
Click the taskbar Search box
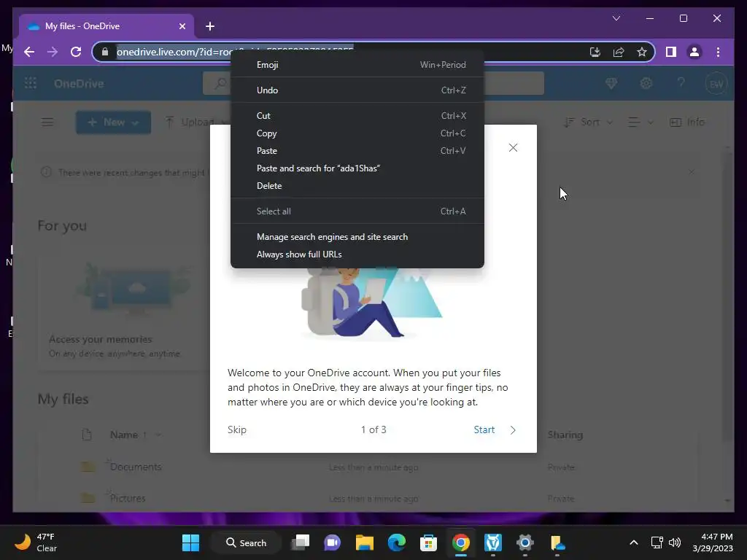(x=247, y=542)
